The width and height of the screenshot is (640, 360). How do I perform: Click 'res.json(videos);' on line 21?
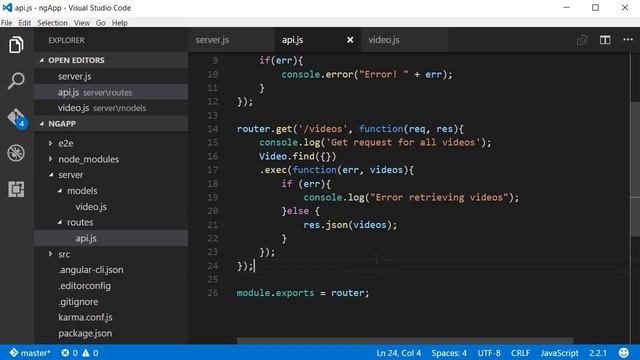tap(350, 225)
